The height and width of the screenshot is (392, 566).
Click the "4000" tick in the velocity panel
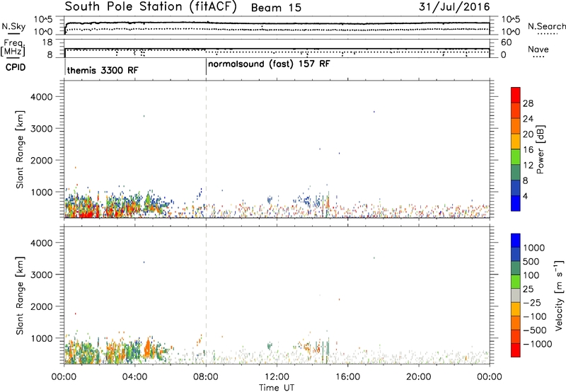tap(42, 243)
